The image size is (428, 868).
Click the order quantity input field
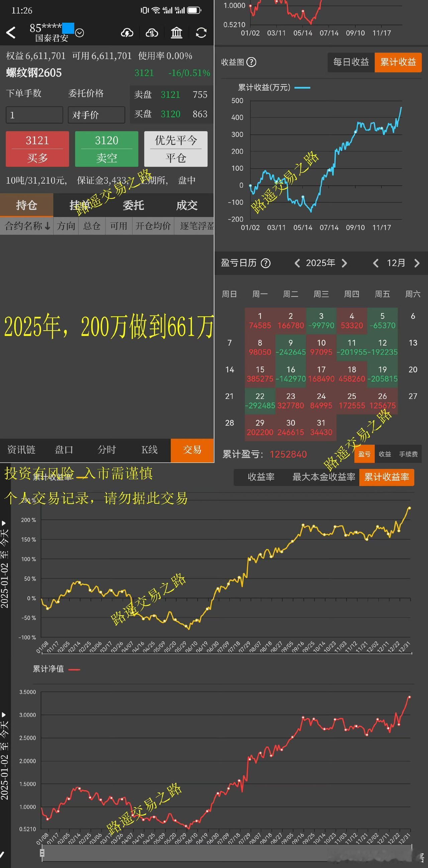[x=34, y=115]
